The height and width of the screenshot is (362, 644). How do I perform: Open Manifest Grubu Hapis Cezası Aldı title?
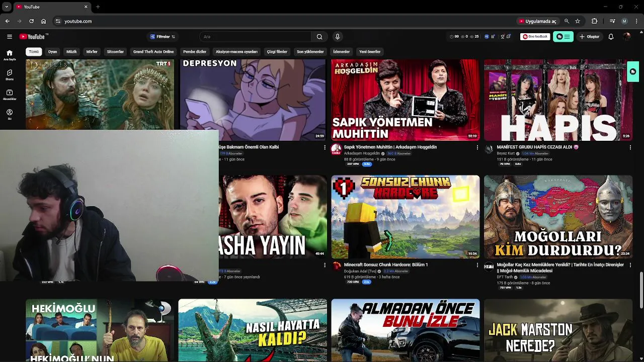tap(538, 147)
